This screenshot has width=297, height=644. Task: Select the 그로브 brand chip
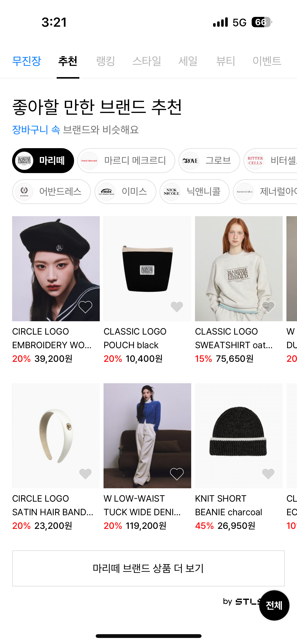pos(209,161)
